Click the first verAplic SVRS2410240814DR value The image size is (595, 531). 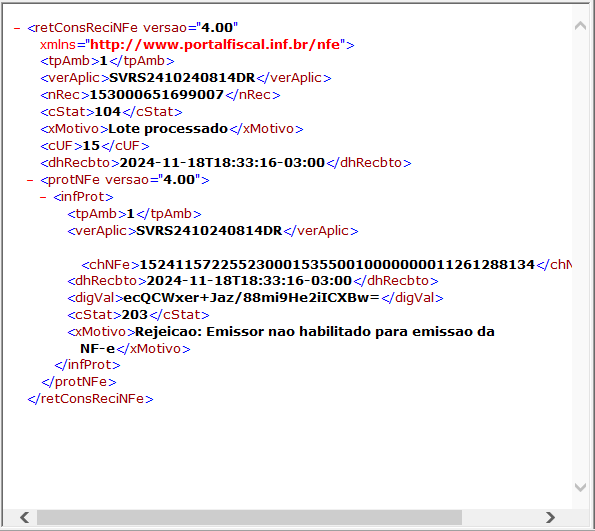click(x=182, y=78)
